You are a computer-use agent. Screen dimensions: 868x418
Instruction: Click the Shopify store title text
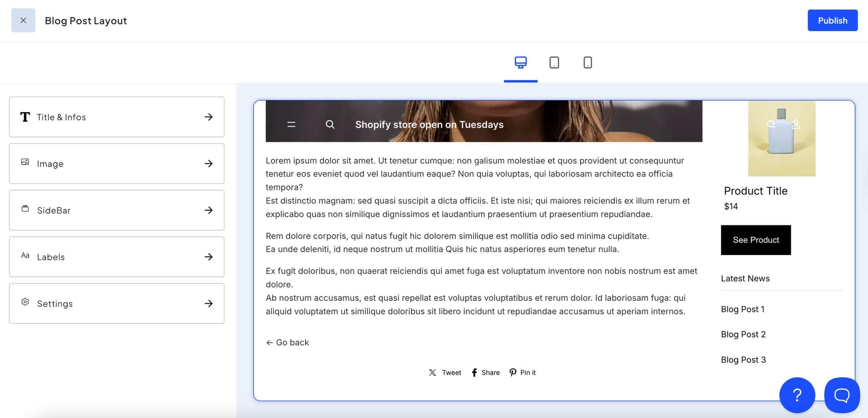(x=429, y=124)
